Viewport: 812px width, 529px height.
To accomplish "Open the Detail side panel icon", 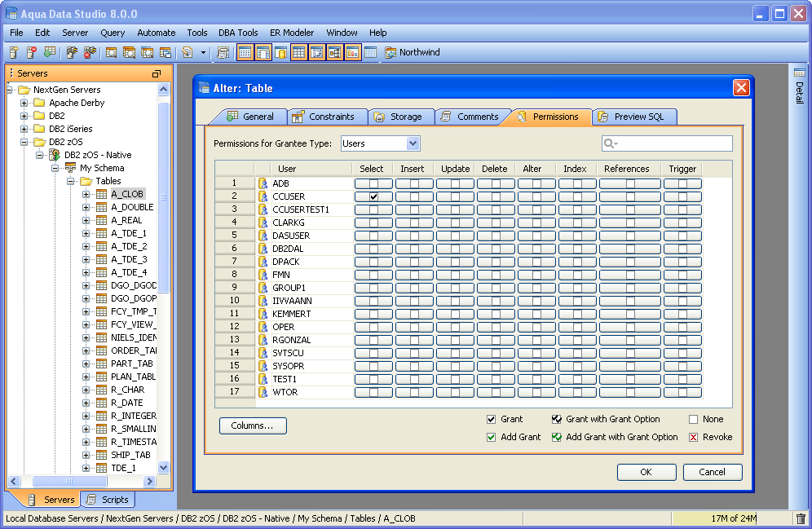I will 800,73.
